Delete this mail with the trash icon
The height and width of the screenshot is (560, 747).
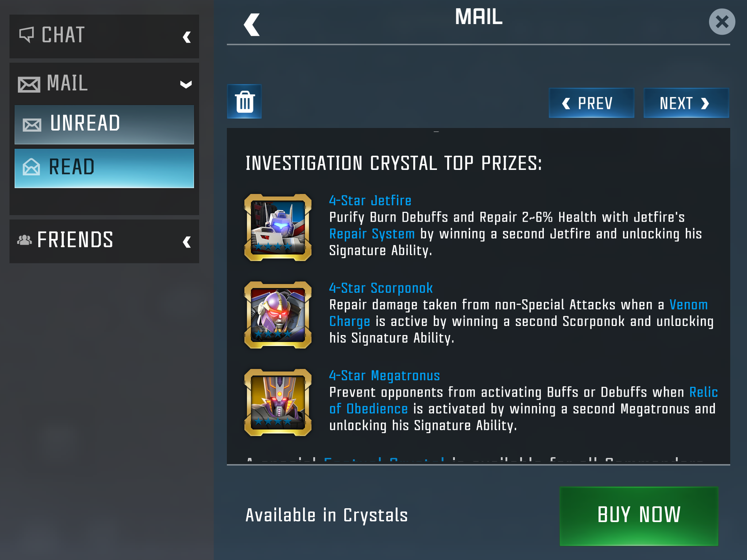244,101
